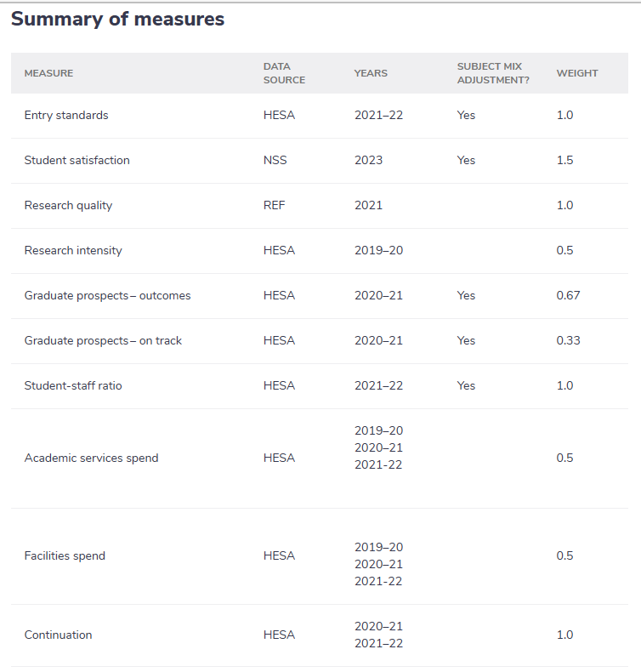This screenshot has width=641, height=672.
Task: Select the Research intensity row label
Action: click(x=73, y=251)
